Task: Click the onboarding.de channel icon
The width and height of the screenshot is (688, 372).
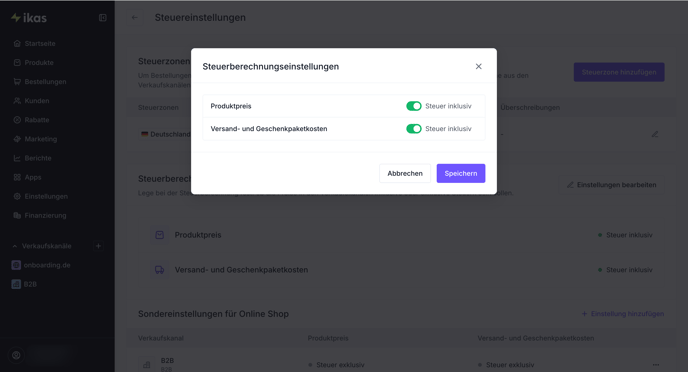Action: [16, 265]
